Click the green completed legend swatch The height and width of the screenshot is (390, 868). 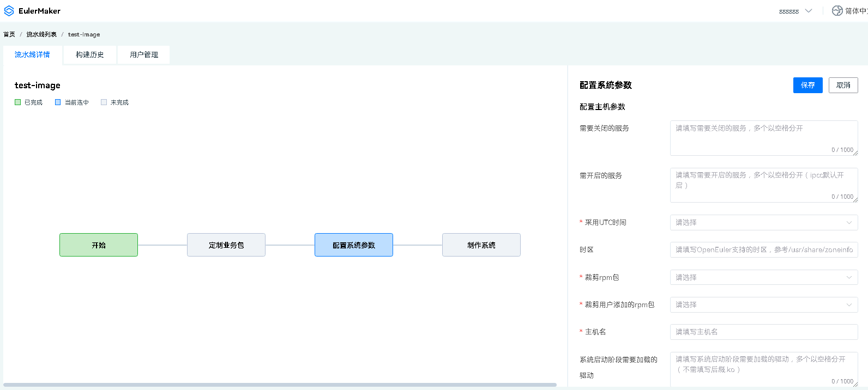18,102
